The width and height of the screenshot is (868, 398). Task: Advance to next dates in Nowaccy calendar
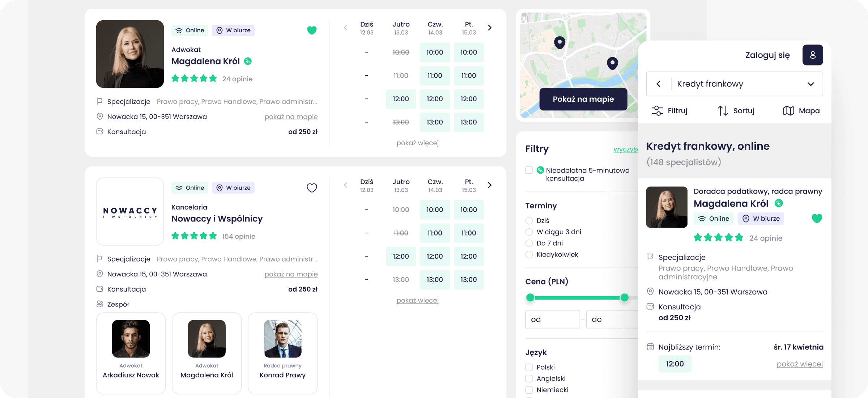[490, 185]
